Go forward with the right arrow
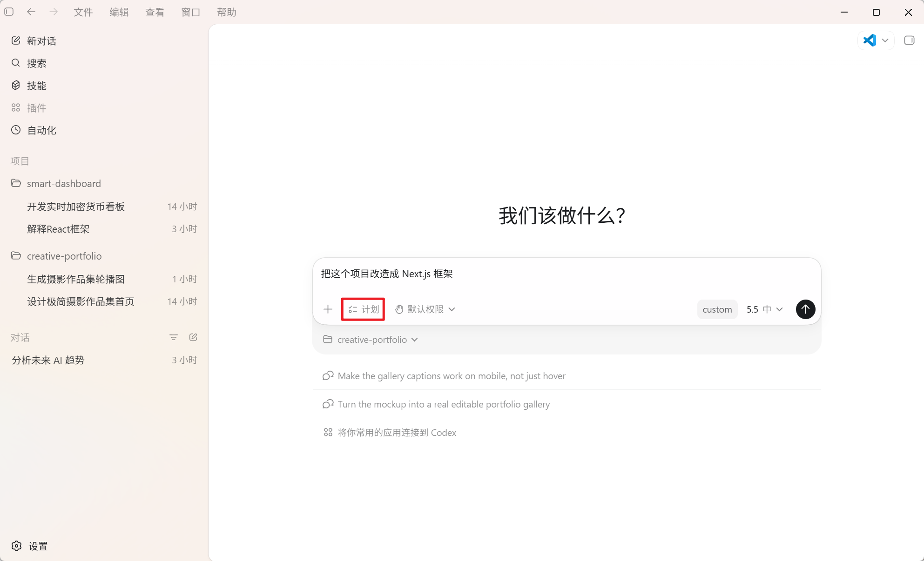 click(x=54, y=12)
